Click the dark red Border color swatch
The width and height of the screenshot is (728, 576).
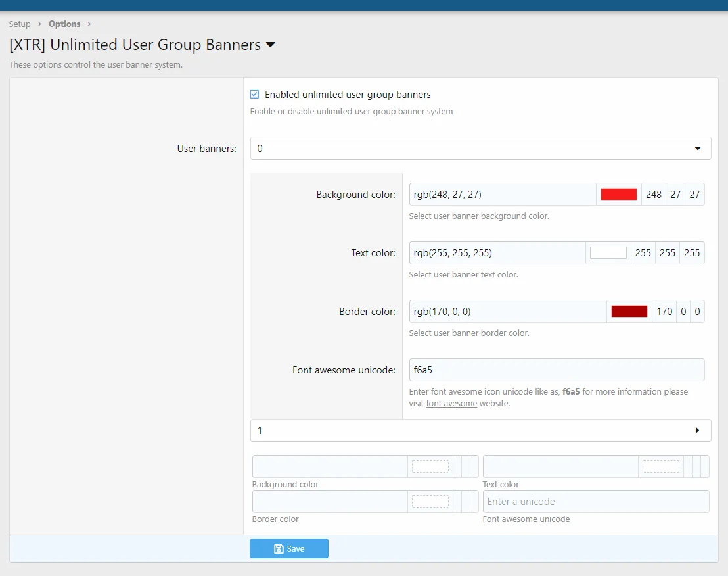pos(629,311)
